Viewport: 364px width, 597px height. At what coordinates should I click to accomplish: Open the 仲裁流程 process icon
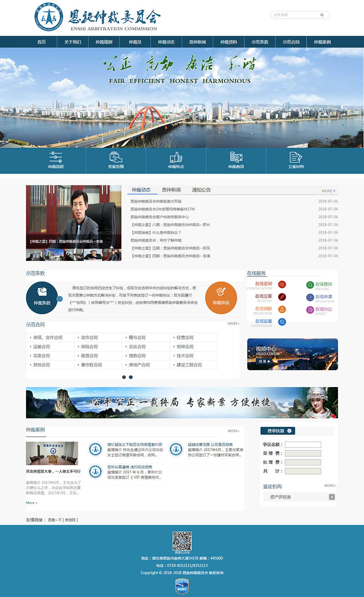(x=56, y=157)
